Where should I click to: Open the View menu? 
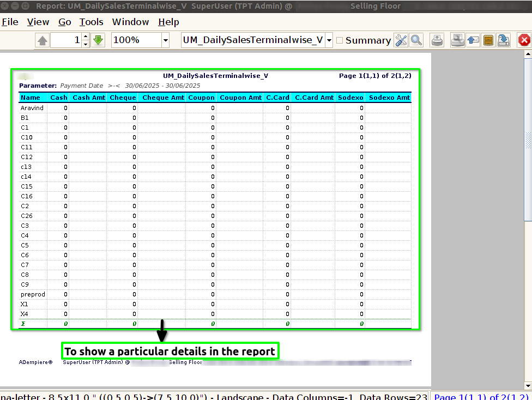[x=38, y=22]
